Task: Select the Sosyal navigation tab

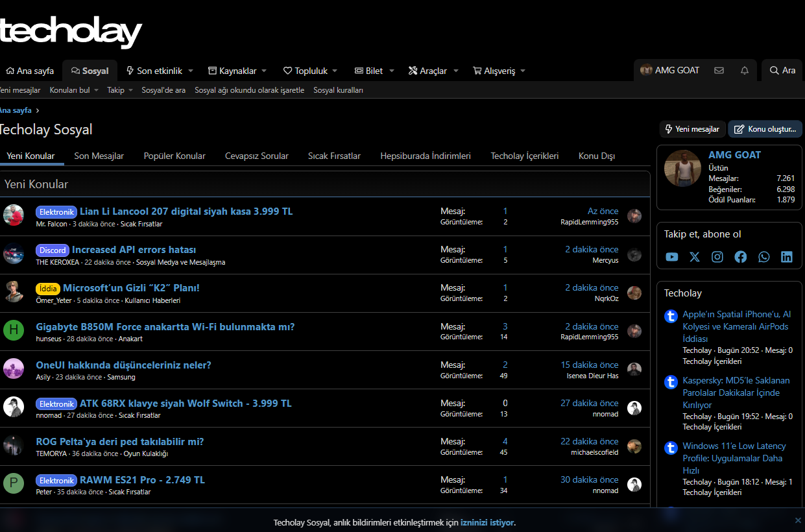Action: (90, 71)
